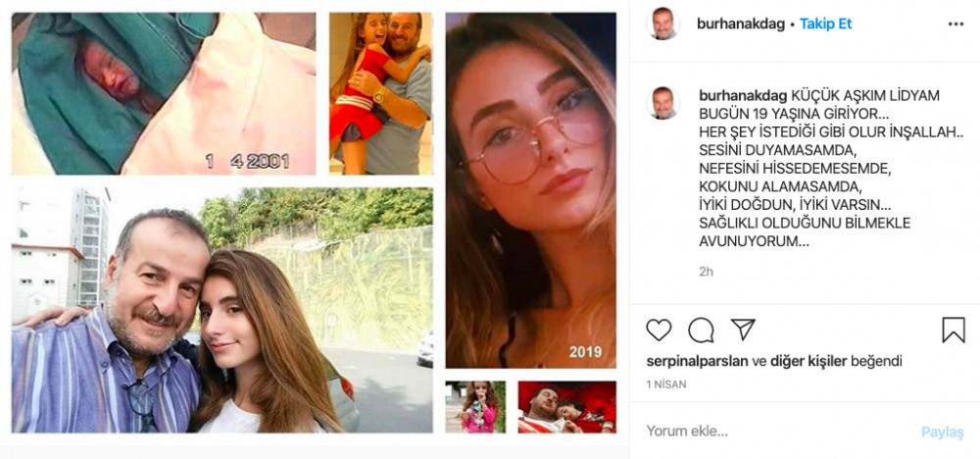
Task: Open burhanakdag username in post header
Action: [741, 25]
